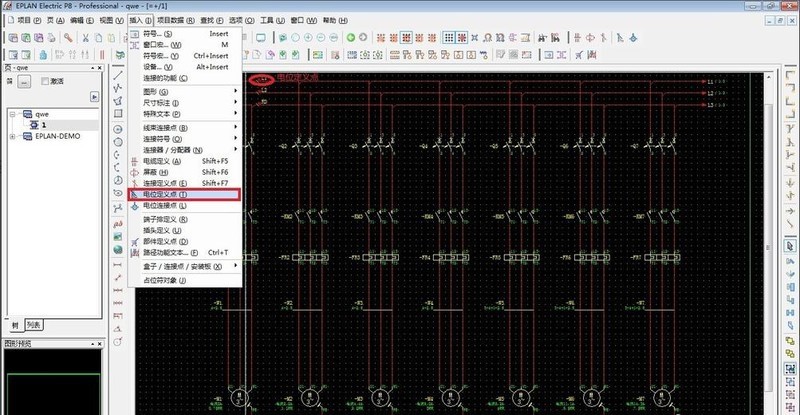Click the red double-bar icon in second toolbar
This screenshot has height=415, width=800.
(x=102, y=55)
